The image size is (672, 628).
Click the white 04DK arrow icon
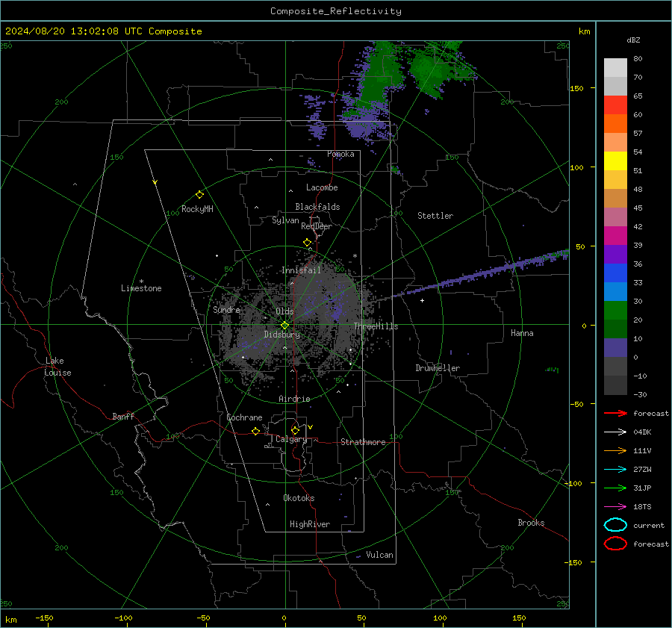tap(615, 432)
